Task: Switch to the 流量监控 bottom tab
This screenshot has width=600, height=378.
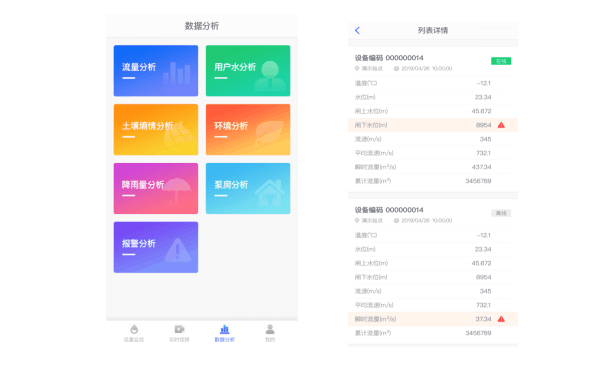Action: [134, 333]
